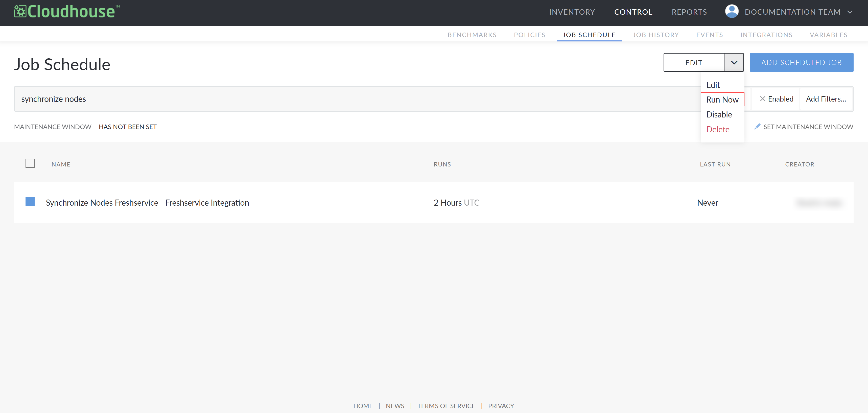Choose Run Now from the dropdown menu
Image resolution: width=868 pixels, height=413 pixels.
(722, 99)
